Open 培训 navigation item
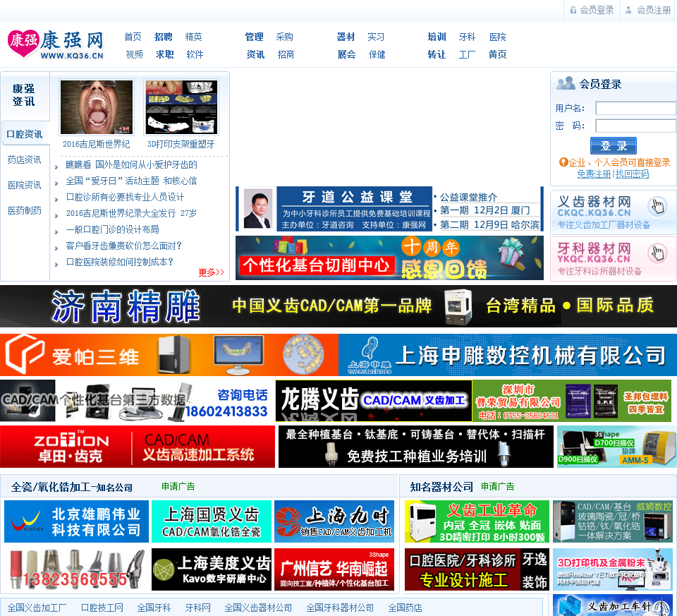The image size is (677, 616). coord(437,37)
